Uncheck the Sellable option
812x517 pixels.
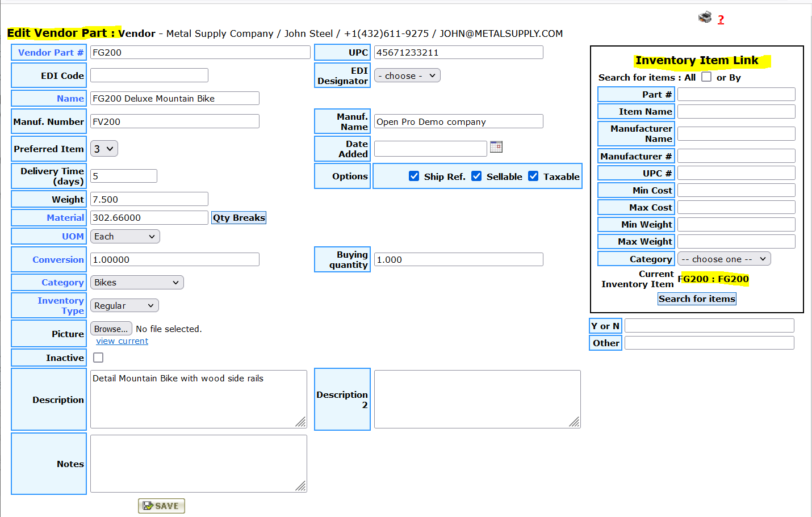tap(476, 176)
